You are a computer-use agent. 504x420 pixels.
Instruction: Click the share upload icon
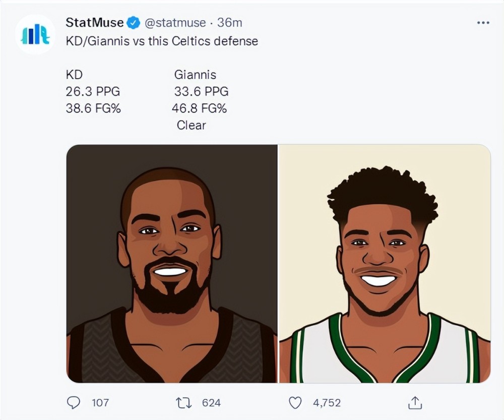coord(415,402)
